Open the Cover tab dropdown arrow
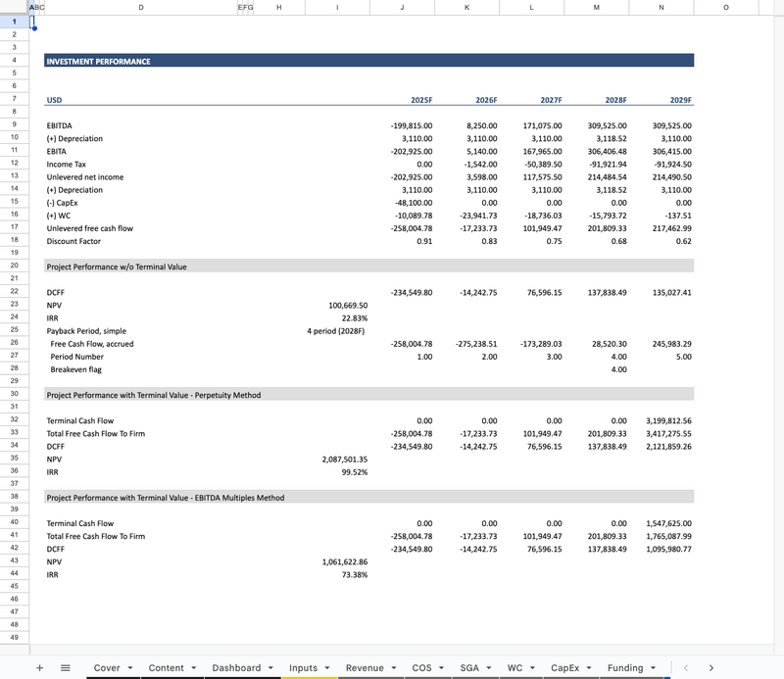784x679 pixels. [128, 668]
